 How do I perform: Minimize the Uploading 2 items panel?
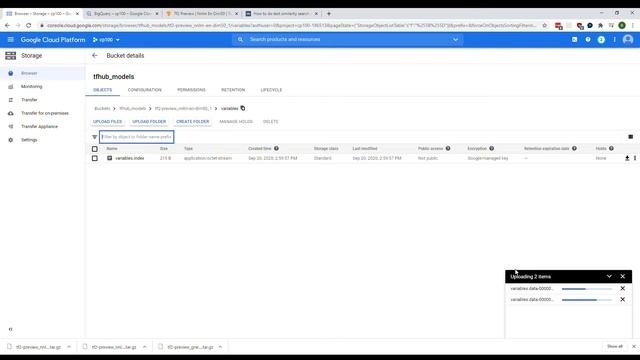[x=609, y=276]
